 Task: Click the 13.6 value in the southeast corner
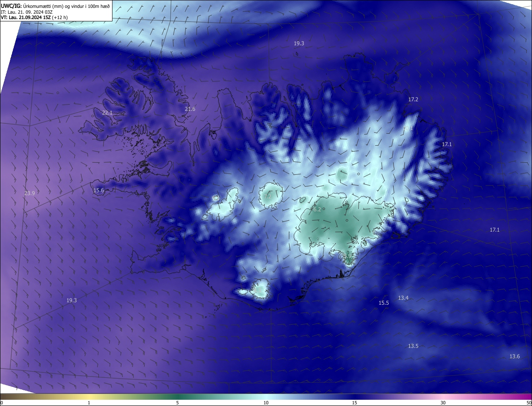point(515,357)
